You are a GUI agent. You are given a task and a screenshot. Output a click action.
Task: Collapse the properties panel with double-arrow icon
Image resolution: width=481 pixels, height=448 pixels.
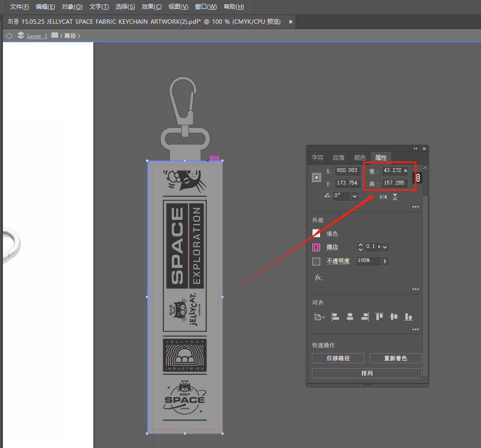415,149
